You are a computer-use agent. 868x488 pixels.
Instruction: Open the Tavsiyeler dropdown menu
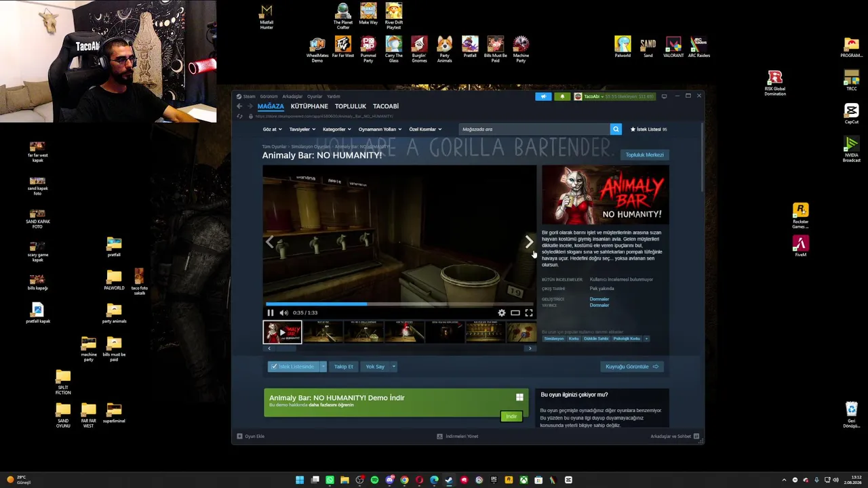302,129
